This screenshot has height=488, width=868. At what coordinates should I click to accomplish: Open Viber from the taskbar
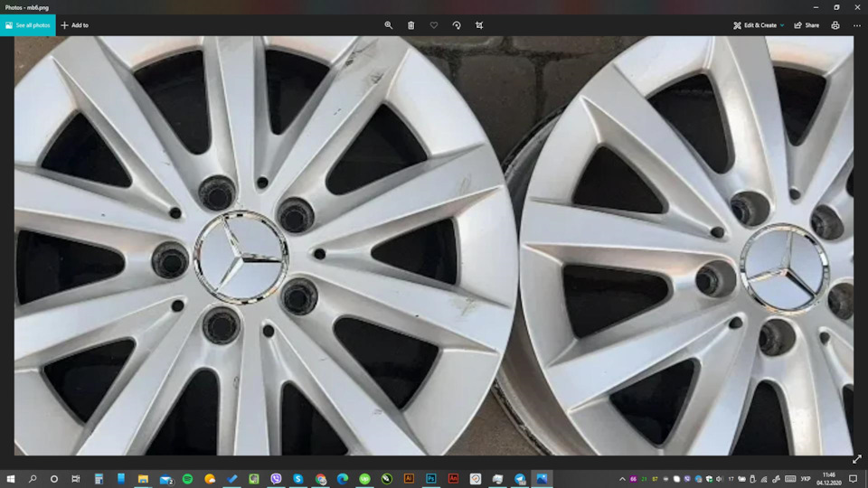coord(277,479)
